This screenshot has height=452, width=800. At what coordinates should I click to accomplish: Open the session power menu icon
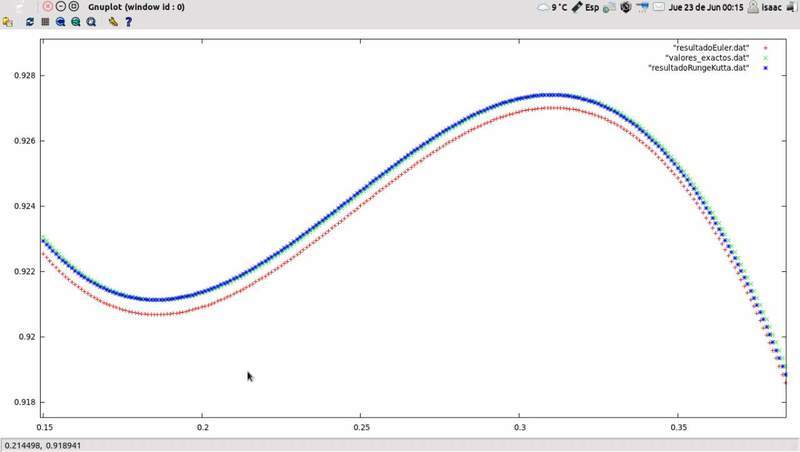coord(791,7)
